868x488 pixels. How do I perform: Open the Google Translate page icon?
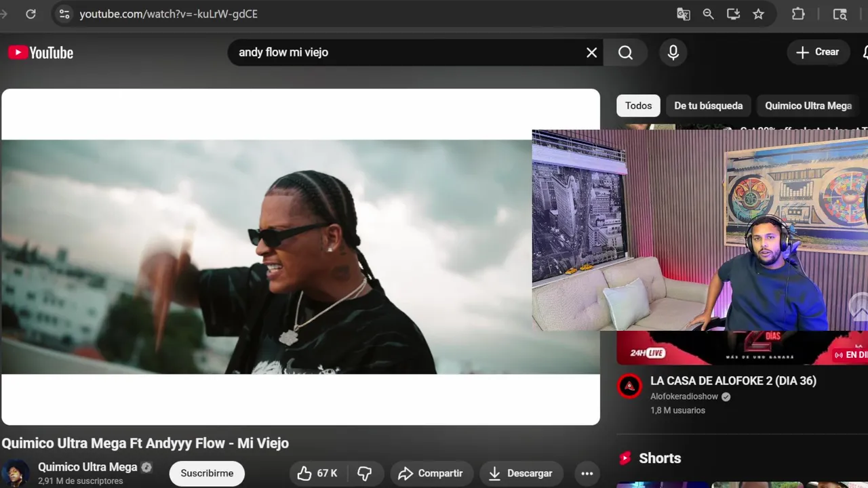coord(684,14)
